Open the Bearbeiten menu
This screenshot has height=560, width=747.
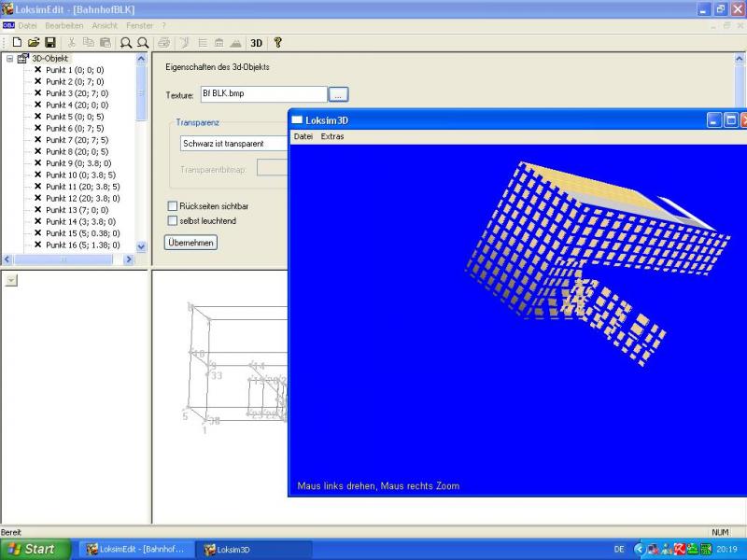64,25
